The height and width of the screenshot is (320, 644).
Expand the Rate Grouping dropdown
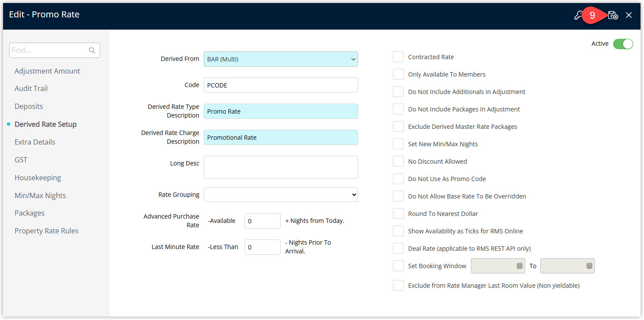[281, 195]
